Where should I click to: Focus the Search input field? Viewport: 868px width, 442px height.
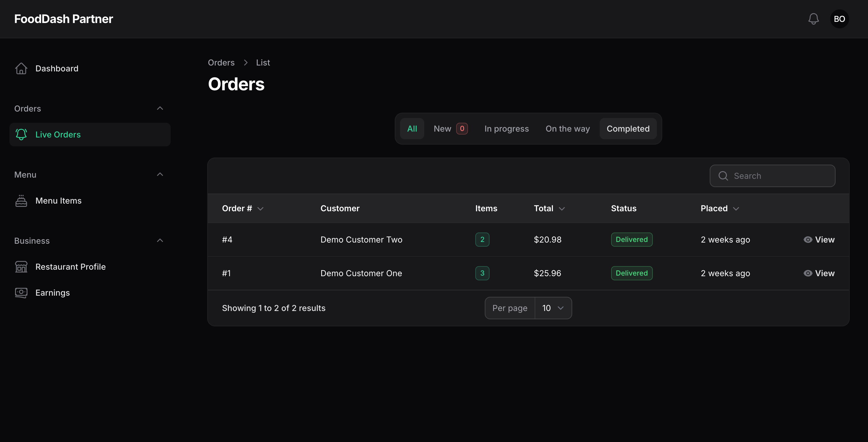click(x=772, y=176)
